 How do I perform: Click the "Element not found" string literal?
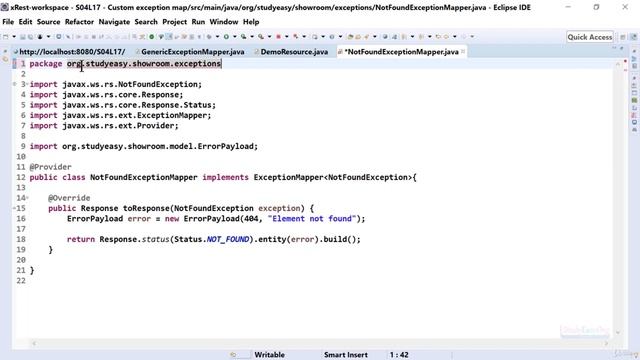[312, 219]
